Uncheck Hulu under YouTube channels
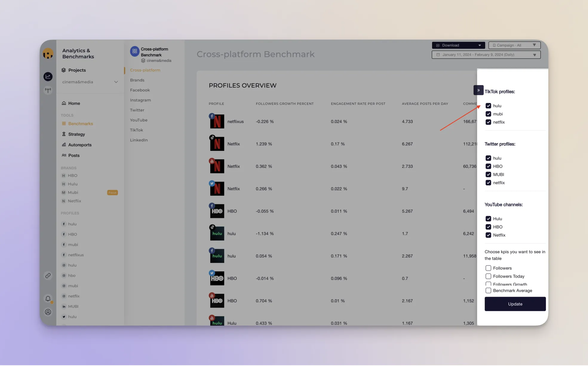 tap(488, 219)
